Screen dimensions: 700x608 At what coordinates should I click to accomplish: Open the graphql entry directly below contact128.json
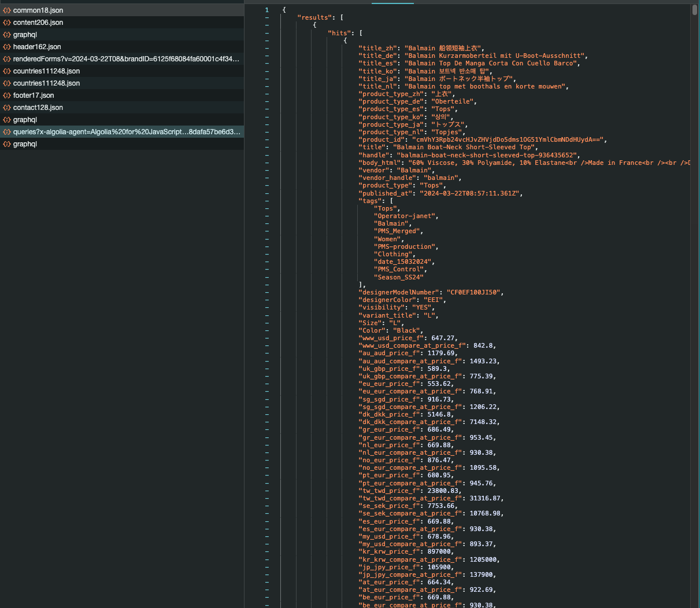pyautogui.click(x=121, y=120)
